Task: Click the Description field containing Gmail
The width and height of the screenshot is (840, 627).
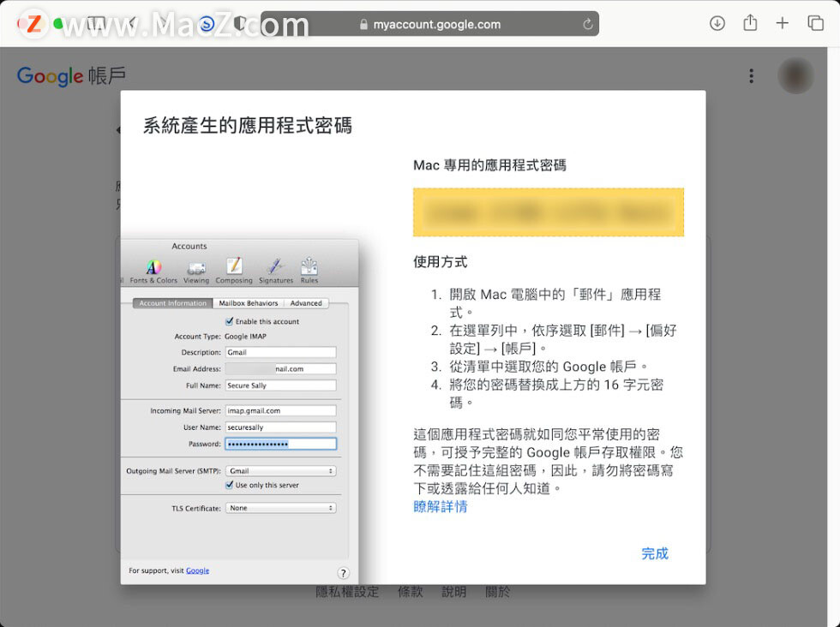Action: tap(281, 352)
